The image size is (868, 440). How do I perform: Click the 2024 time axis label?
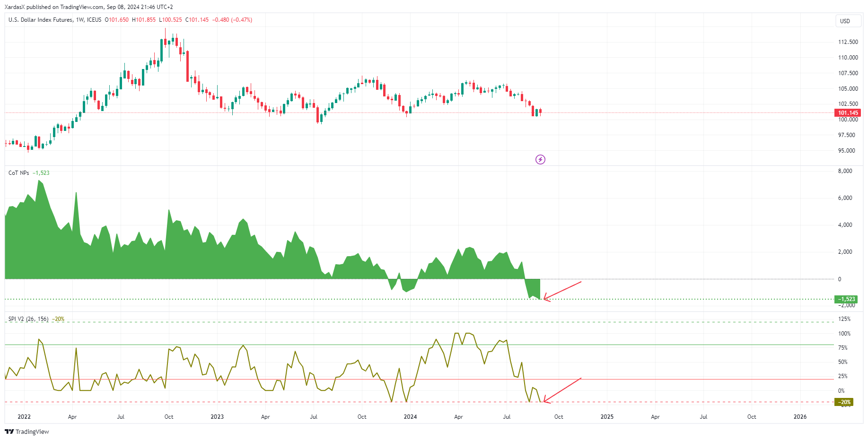click(410, 417)
